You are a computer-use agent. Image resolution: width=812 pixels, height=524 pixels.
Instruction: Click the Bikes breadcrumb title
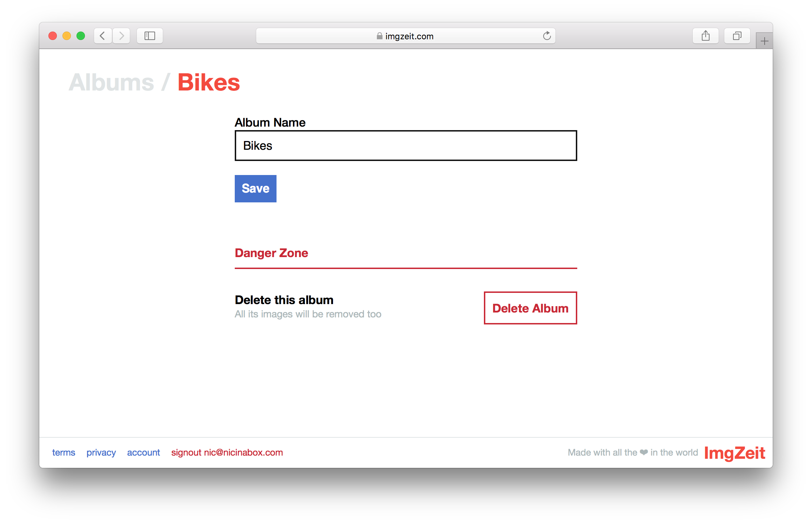coord(209,83)
